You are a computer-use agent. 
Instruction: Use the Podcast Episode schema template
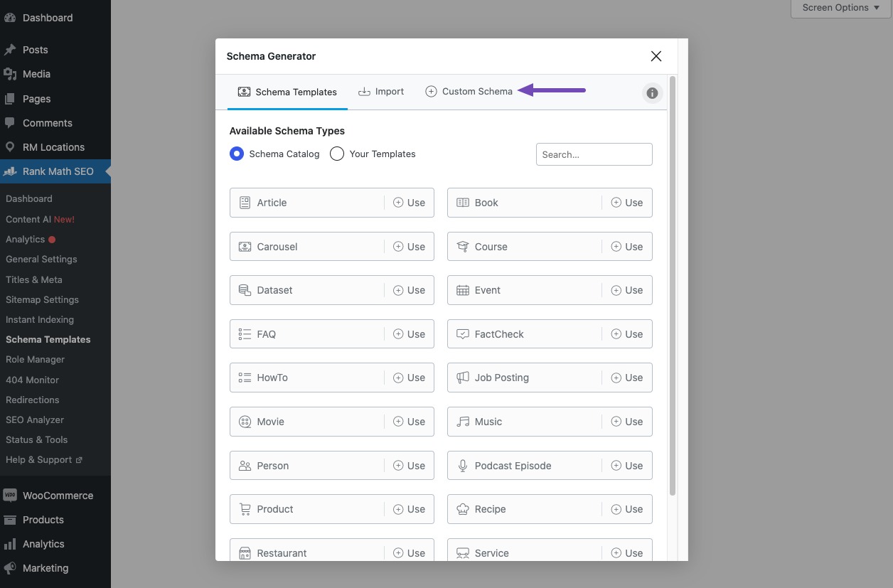627,466
